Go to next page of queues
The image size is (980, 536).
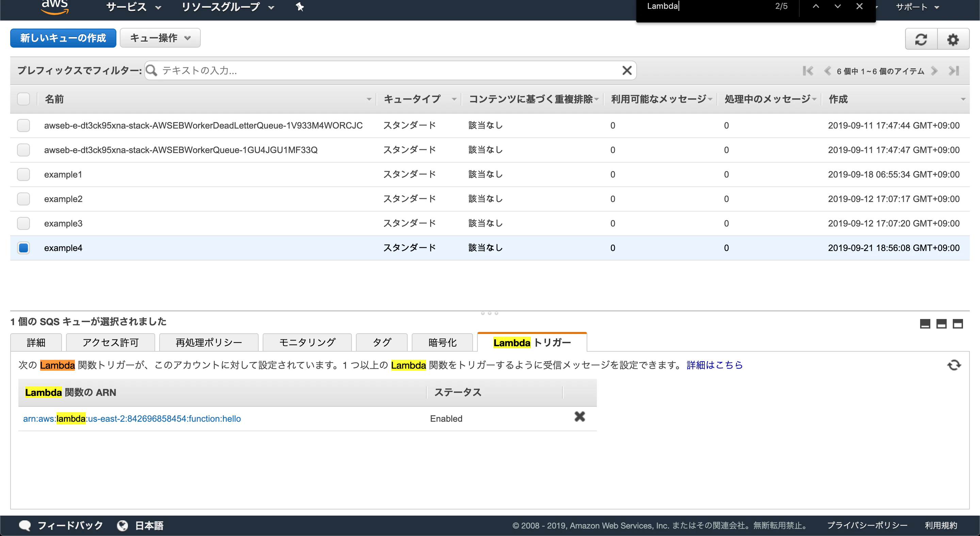[x=934, y=71]
